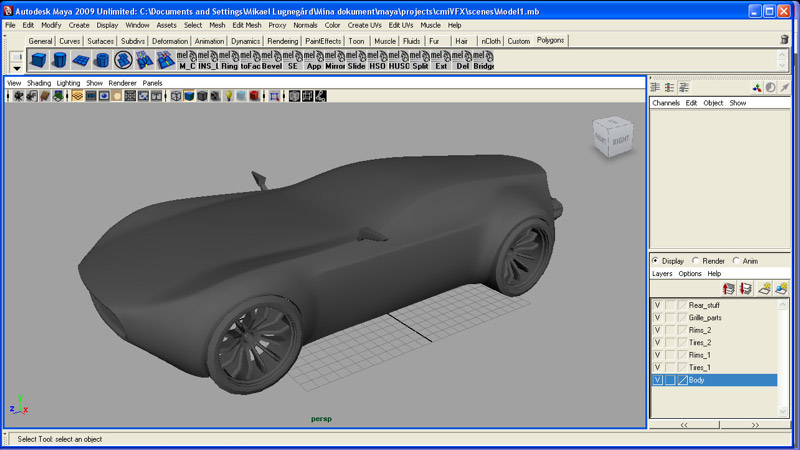This screenshot has width=800, height=450.
Task: Open the Edit Mesh menu
Action: tap(246, 25)
